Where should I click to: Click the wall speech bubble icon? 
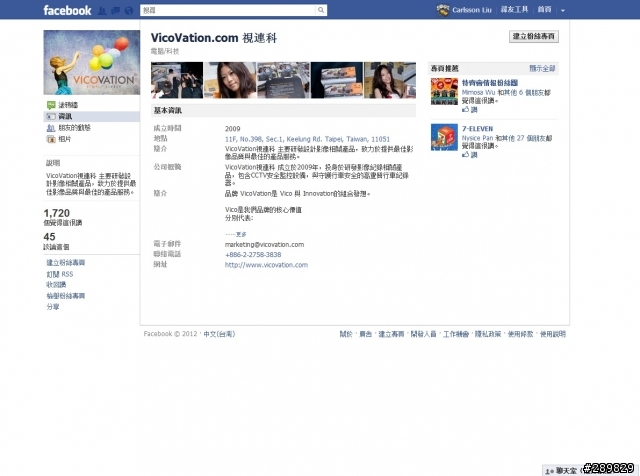coord(51,105)
